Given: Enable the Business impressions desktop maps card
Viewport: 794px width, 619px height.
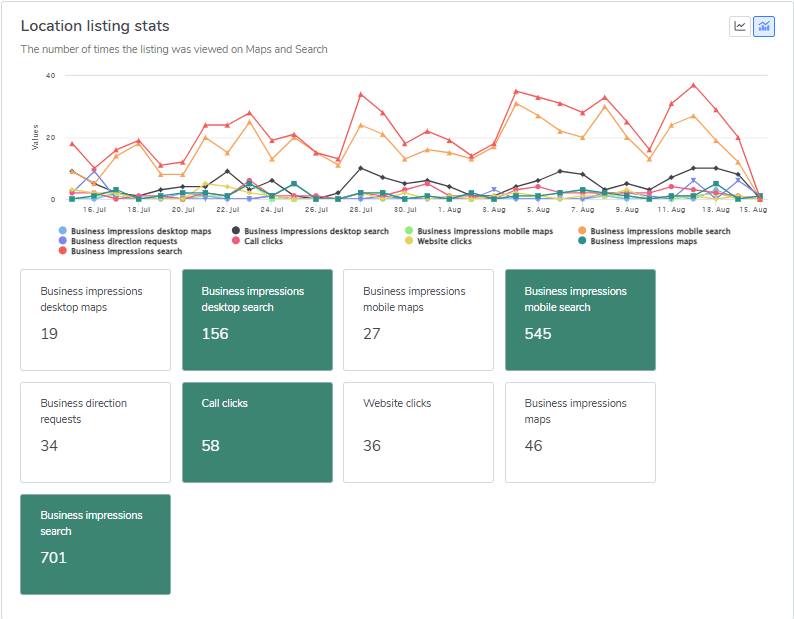Looking at the screenshot, I should point(95,320).
